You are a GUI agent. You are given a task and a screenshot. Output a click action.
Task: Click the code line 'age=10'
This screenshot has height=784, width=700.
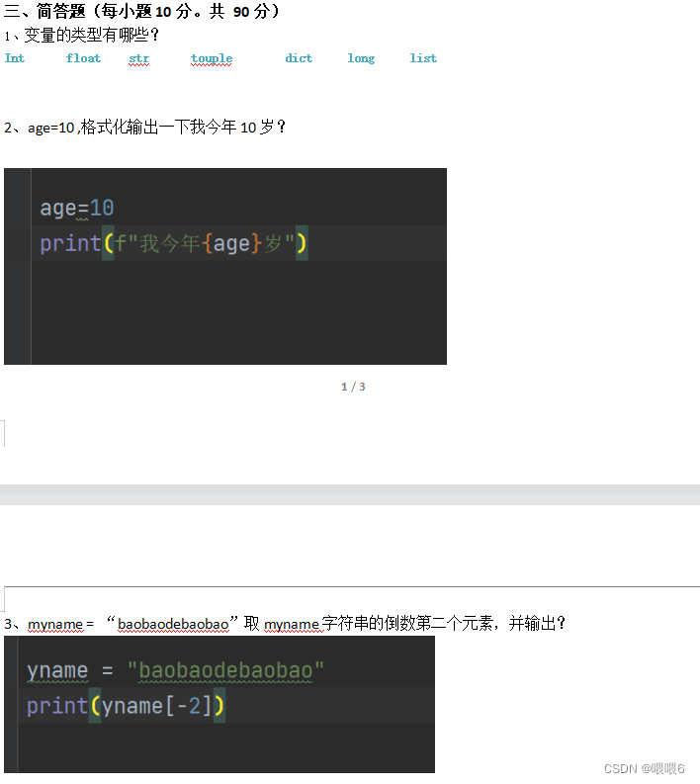(77, 208)
